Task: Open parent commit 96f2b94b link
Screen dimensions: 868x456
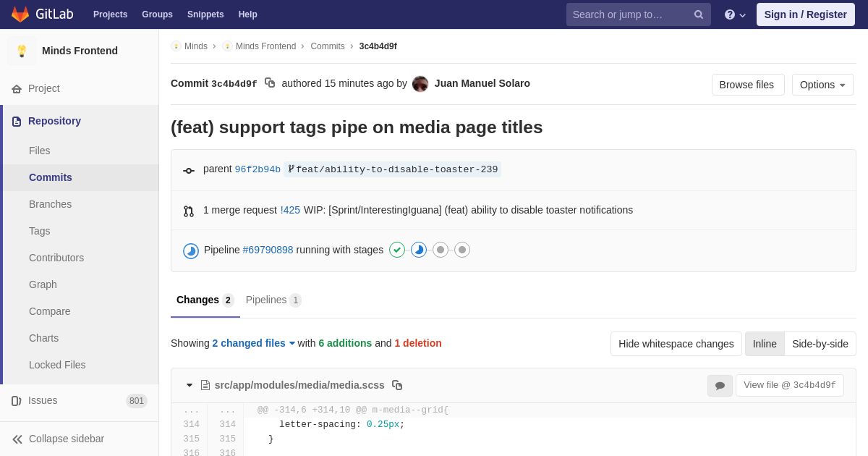Action: pyautogui.click(x=258, y=169)
